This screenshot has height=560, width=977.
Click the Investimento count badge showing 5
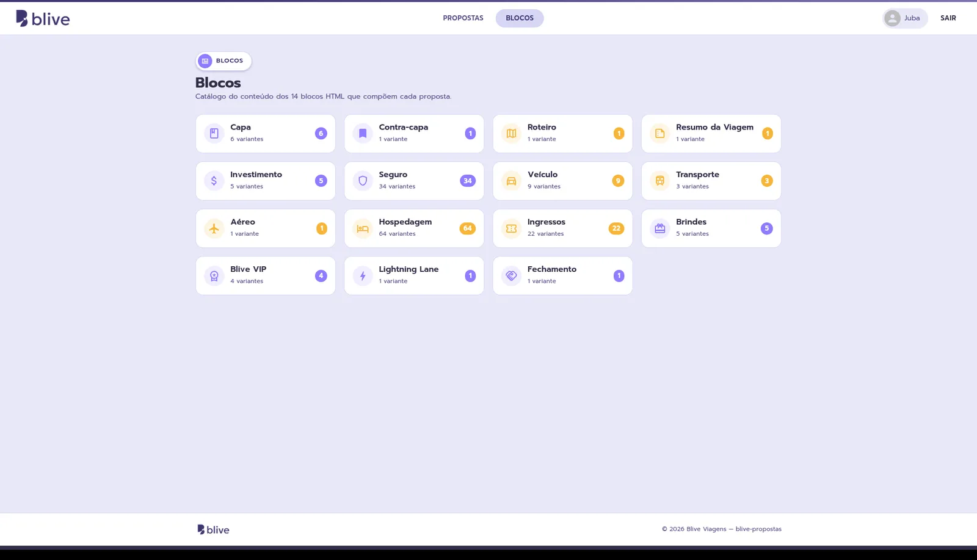pos(321,181)
